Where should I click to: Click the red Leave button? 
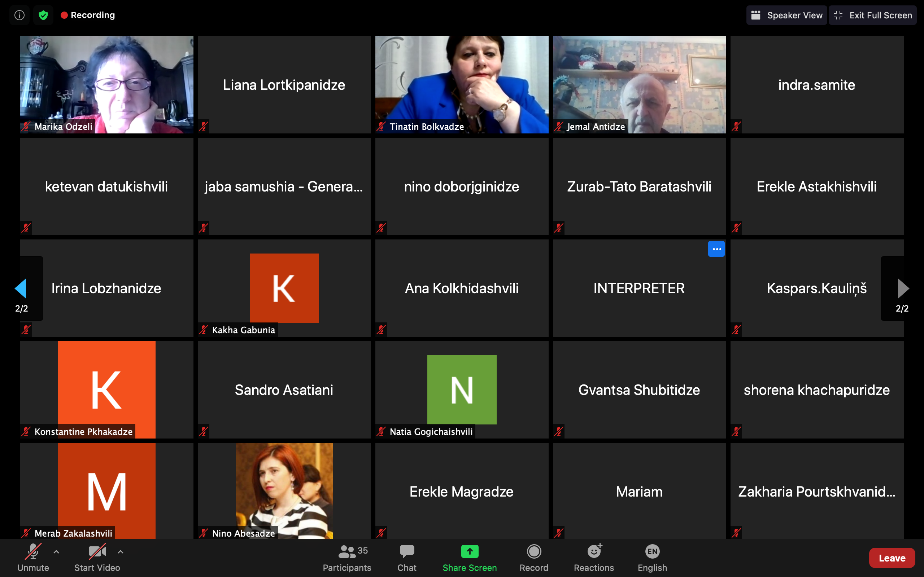892,558
